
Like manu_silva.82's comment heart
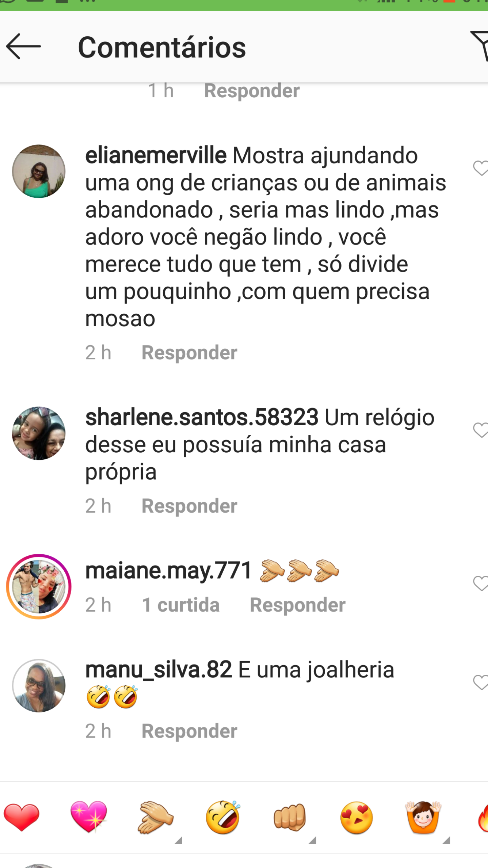click(481, 683)
